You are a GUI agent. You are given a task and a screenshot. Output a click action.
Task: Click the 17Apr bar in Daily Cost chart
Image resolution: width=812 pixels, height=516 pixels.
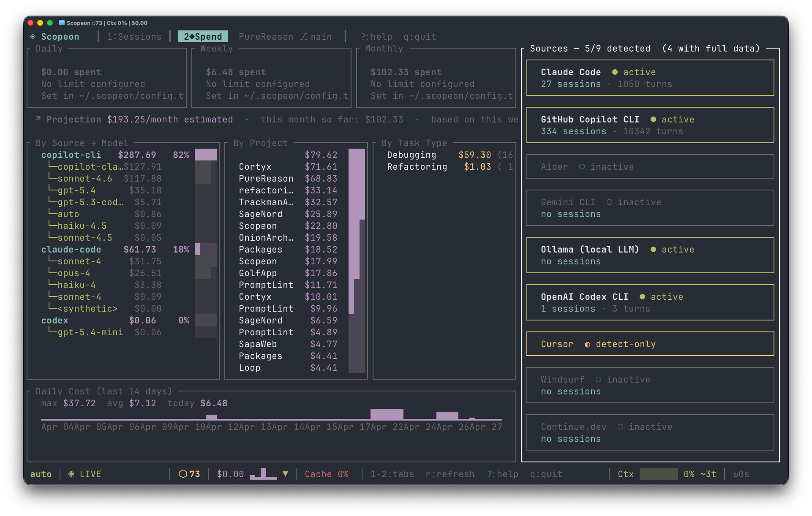387,414
